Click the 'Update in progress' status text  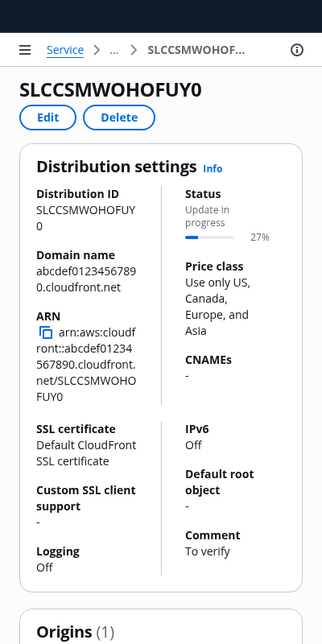pos(208,216)
